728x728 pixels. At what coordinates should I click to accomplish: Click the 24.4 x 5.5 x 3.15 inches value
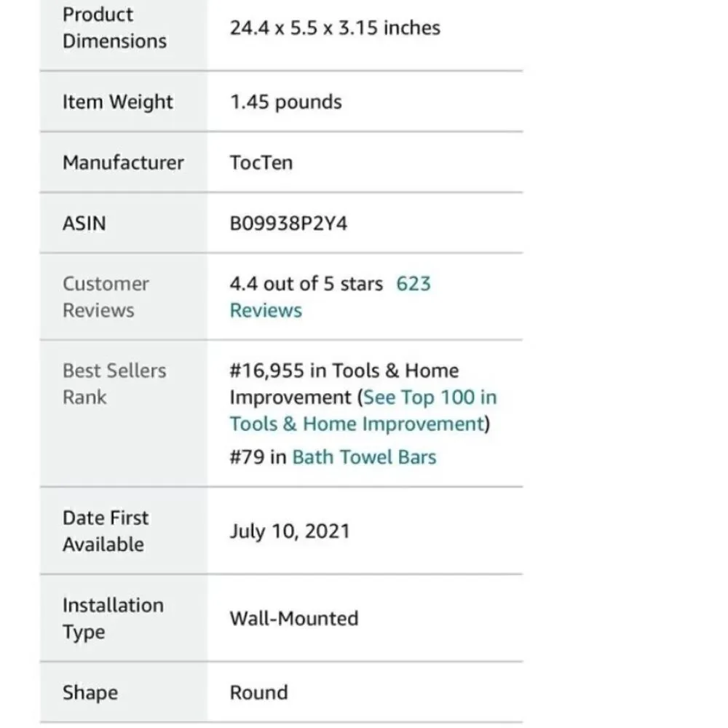[335, 28]
